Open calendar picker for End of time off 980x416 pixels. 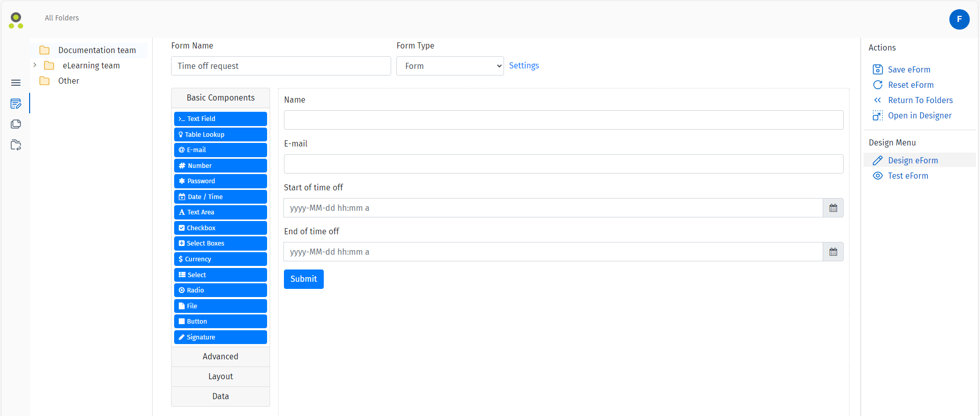click(x=833, y=252)
